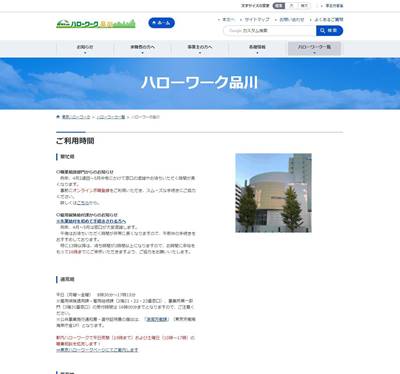The height and width of the screenshot is (374, 400).
Task: Open the 詳しくはこちら link
Action: point(83,203)
